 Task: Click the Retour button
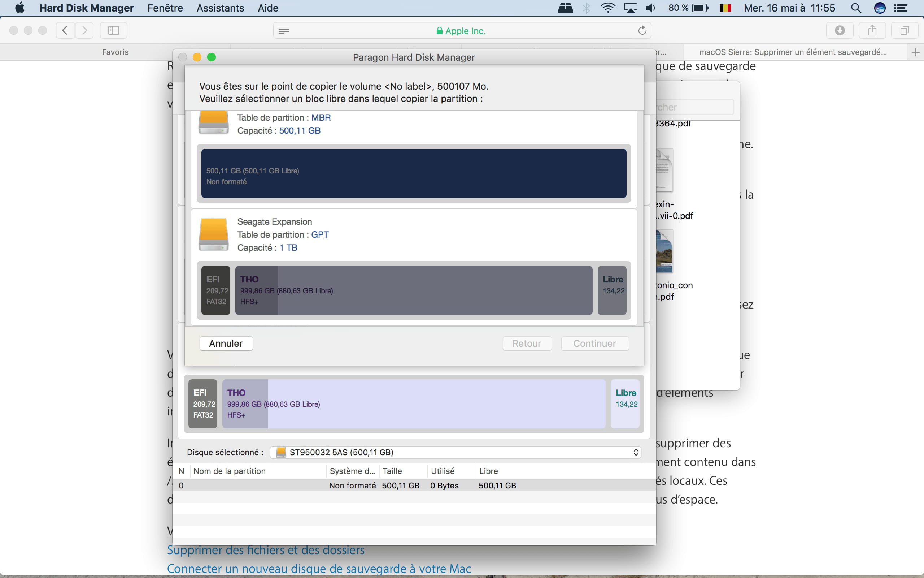527,343
